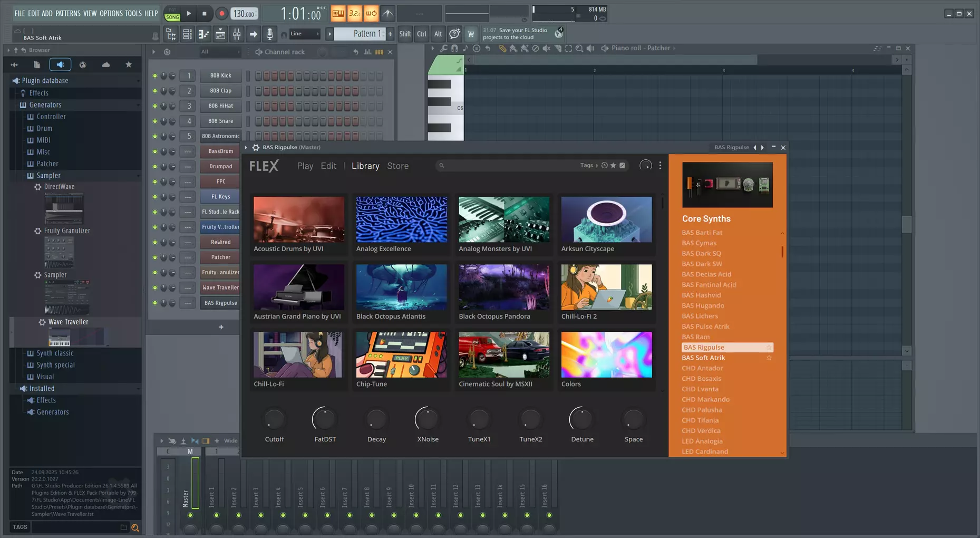Click the gear icon in BAS Rigpulse title bar
The image size is (980, 538).
pyautogui.click(x=256, y=148)
